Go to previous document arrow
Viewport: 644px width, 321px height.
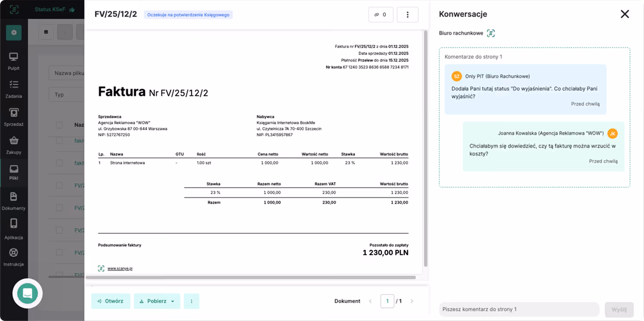point(371,301)
